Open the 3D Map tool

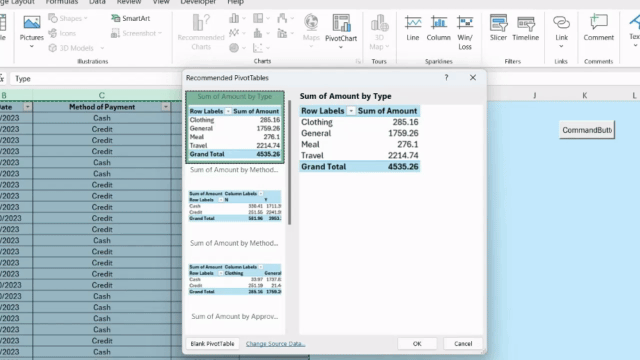point(379,32)
